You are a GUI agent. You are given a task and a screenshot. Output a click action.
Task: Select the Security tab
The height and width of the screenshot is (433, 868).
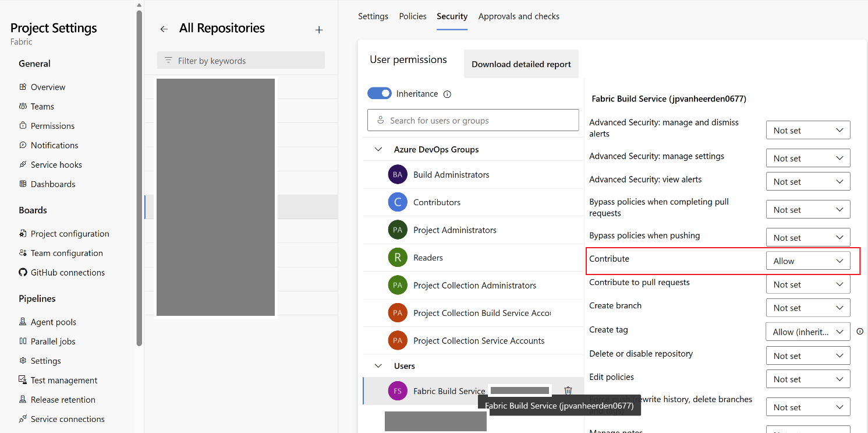point(452,16)
